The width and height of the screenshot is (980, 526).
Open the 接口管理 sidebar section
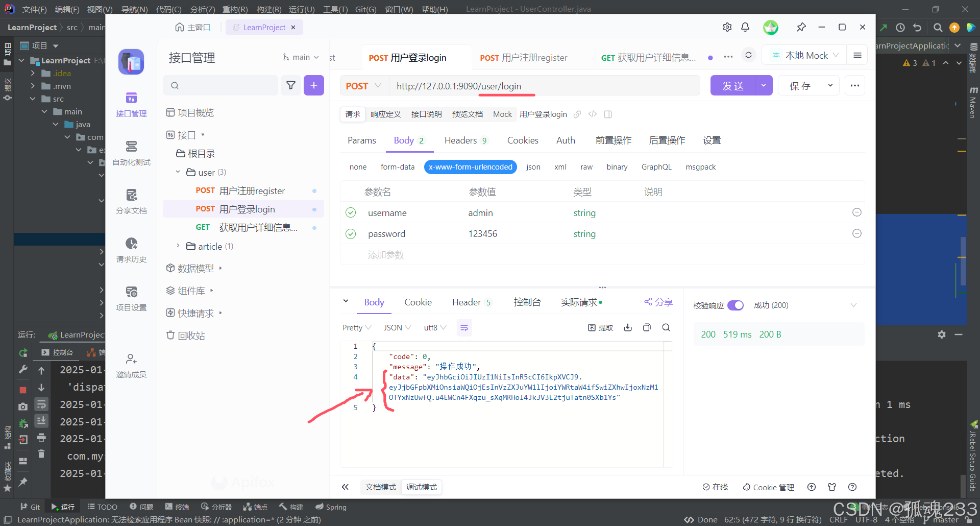[x=131, y=105]
